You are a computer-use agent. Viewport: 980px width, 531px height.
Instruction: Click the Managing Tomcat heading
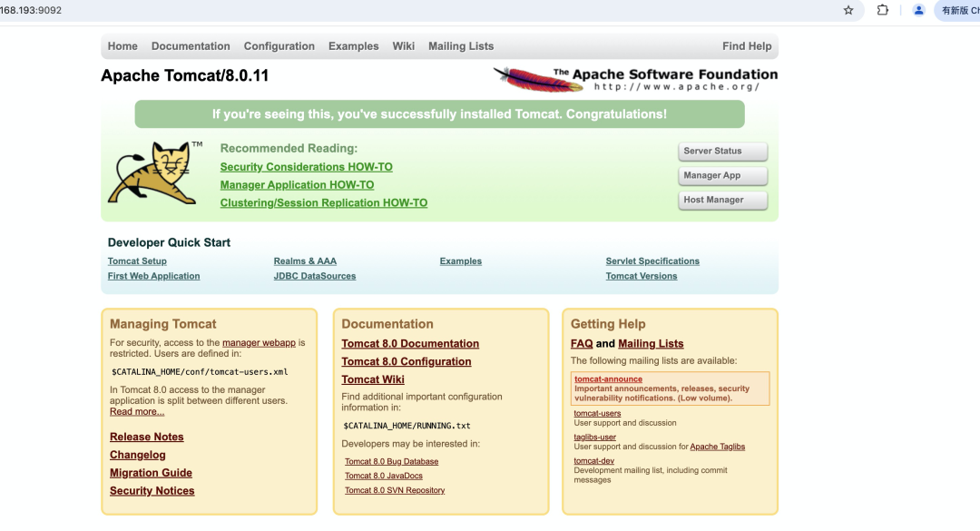[x=163, y=324]
